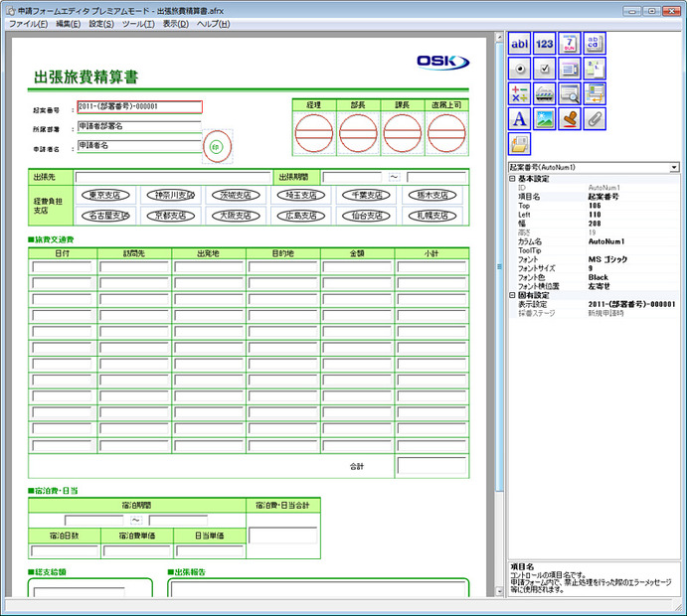Open the ファイル(F) menu

click(x=29, y=24)
